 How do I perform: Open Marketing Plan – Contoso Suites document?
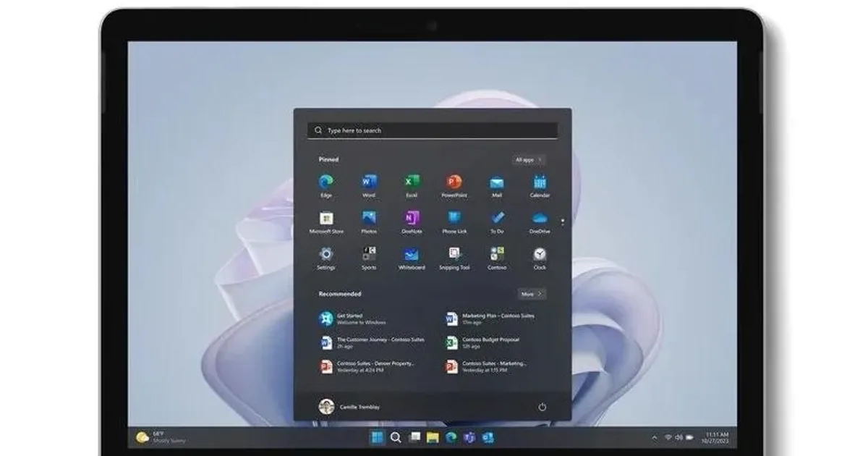[x=490, y=318]
